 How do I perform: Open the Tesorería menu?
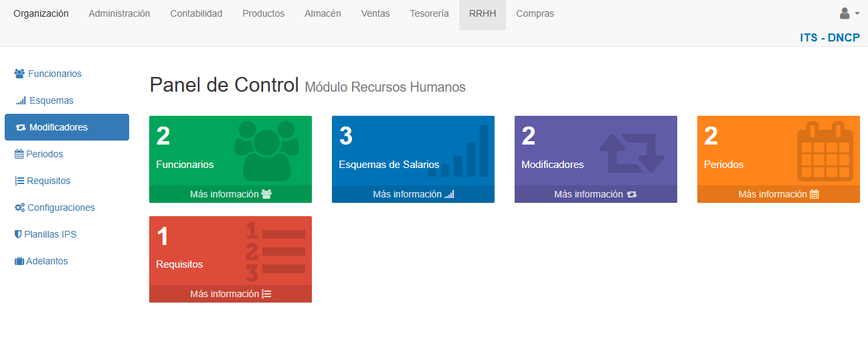429,13
